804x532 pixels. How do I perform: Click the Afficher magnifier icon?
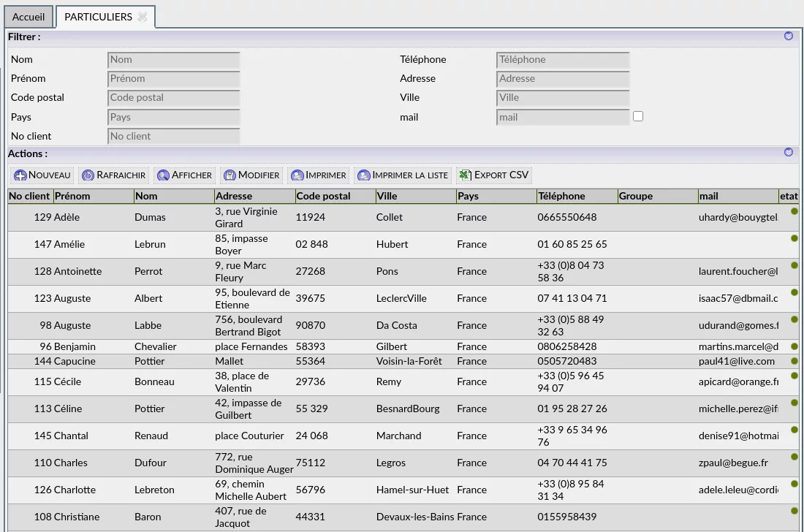point(163,175)
